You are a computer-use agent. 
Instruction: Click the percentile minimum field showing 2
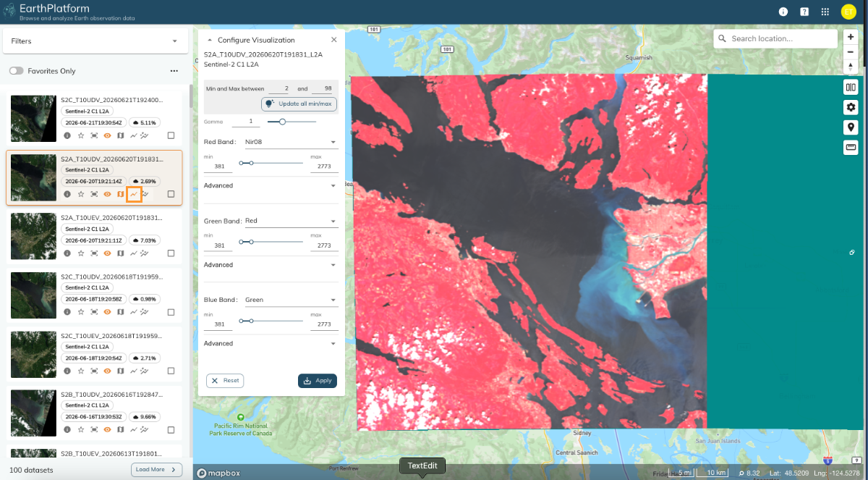pyautogui.click(x=278, y=88)
